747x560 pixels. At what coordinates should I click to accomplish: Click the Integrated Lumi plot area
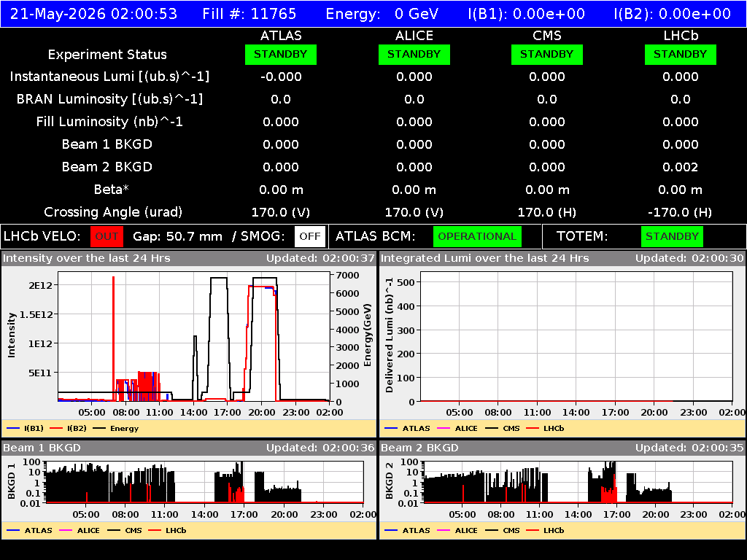coord(577,337)
